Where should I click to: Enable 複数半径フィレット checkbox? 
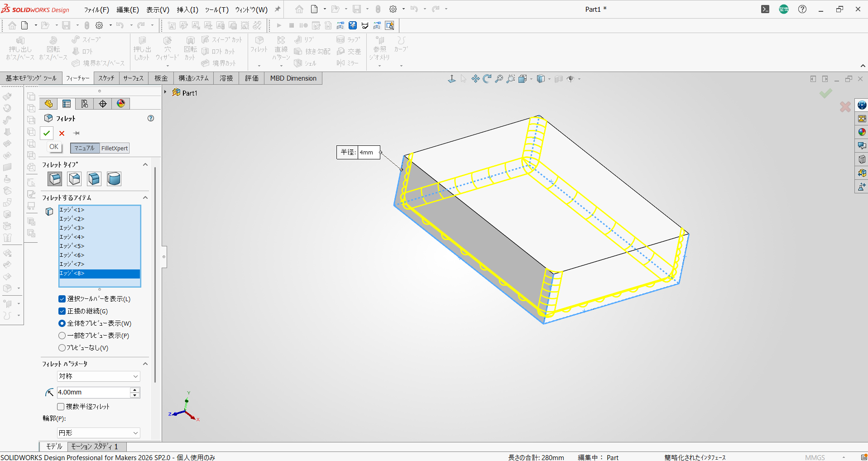point(61,407)
